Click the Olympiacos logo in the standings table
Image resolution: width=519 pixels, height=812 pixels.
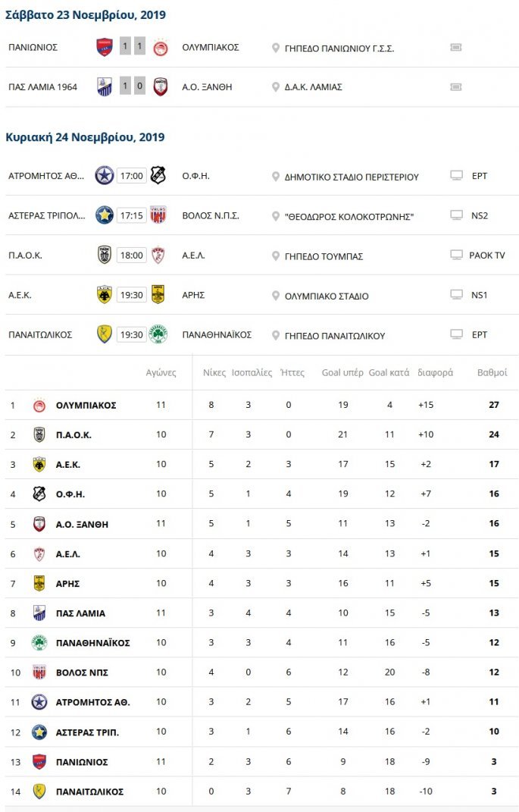(x=39, y=405)
